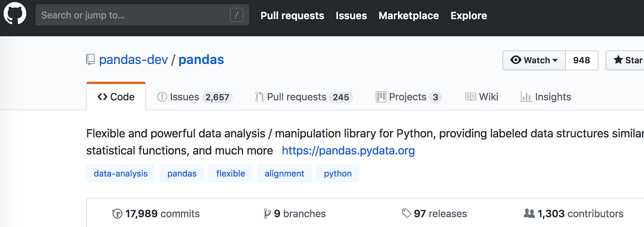View the 1,303 contributors list

[574, 214]
